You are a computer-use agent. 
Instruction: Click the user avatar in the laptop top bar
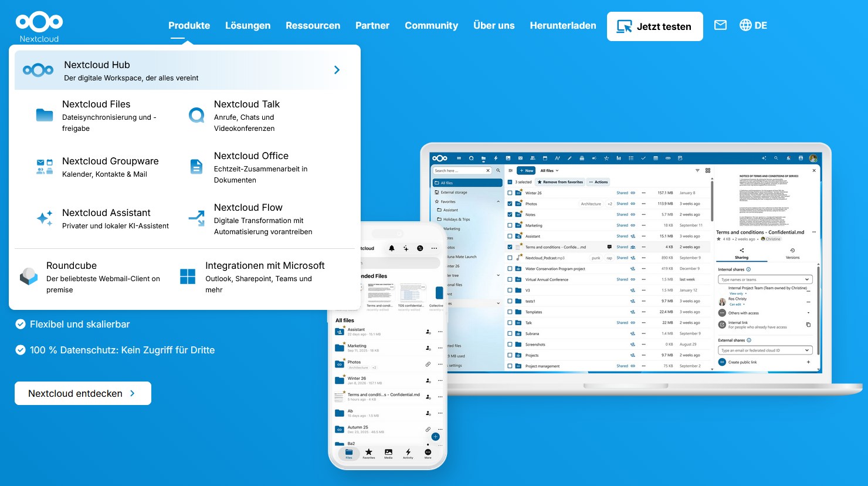[813, 158]
